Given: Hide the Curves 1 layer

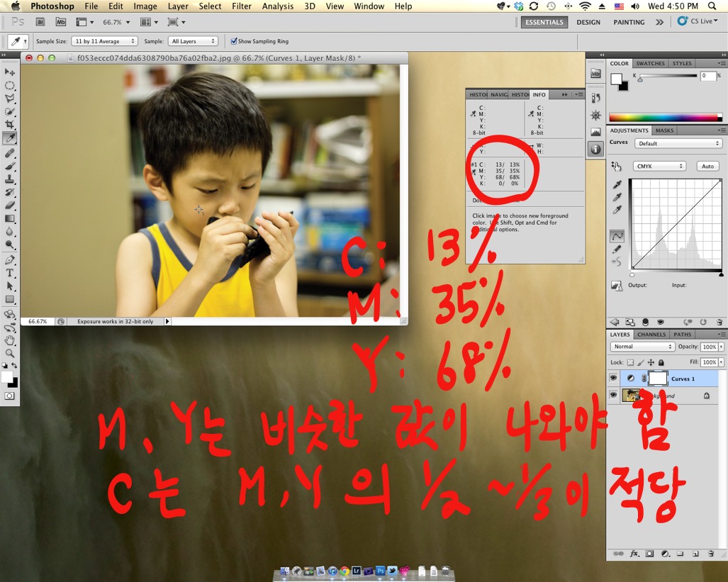Looking at the screenshot, I should (x=613, y=379).
